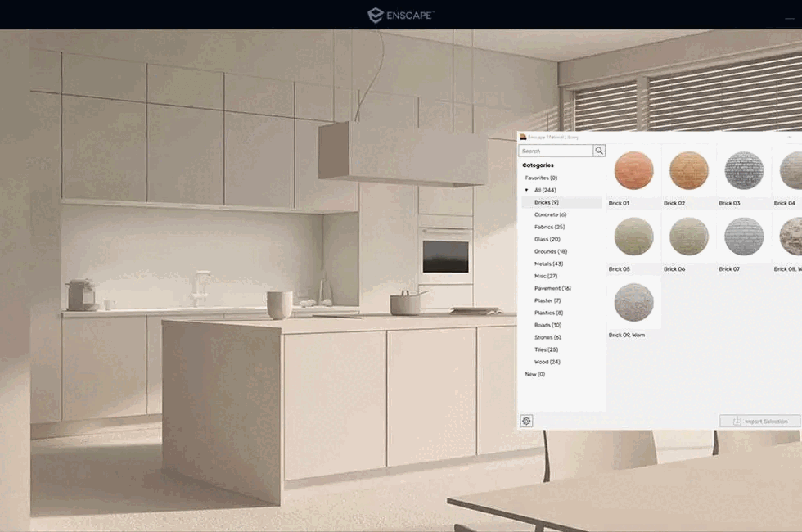Image resolution: width=802 pixels, height=532 pixels.
Task: Show the Favorites (0) category
Action: click(541, 178)
